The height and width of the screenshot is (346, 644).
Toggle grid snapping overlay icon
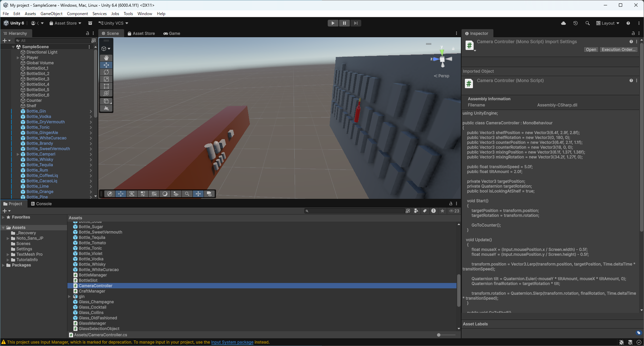(154, 194)
